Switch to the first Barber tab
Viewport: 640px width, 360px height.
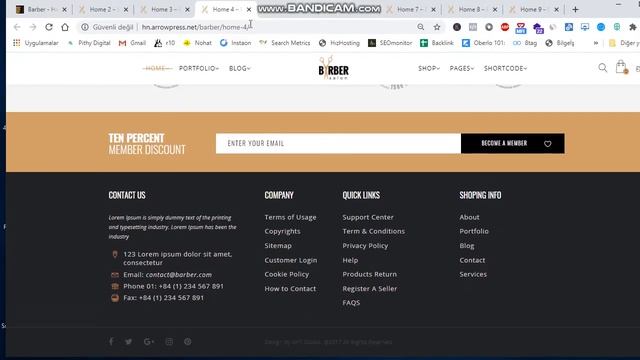(x=41, y=9)
